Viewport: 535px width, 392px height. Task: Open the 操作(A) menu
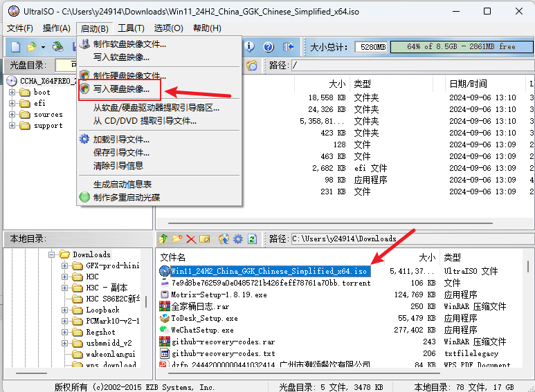[x=56, y=28]
